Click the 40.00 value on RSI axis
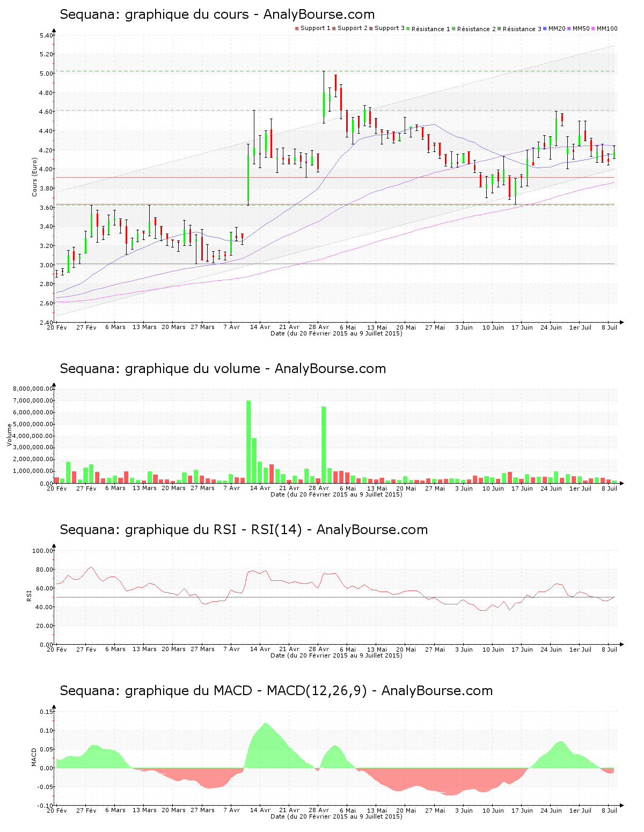This screenshot has width=644, height=832. tap(45, 607)
